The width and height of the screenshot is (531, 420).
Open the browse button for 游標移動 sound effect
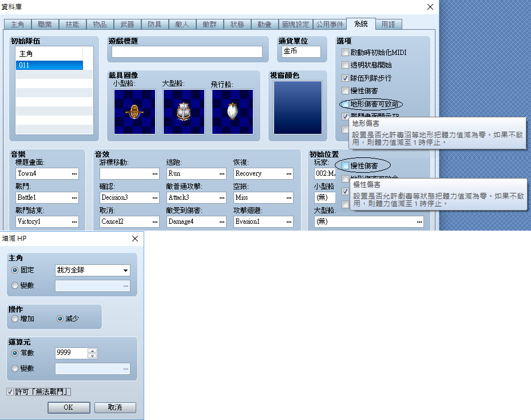(155, 174)
